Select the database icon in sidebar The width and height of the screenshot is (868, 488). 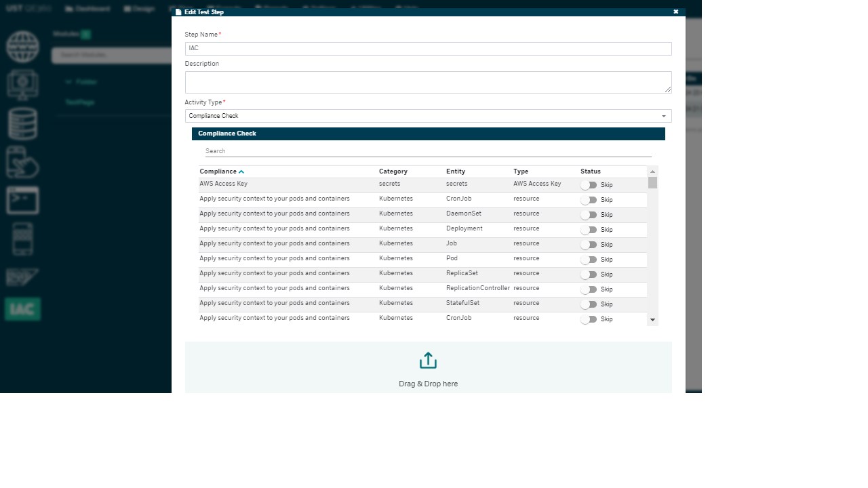[x=23, y=124]
